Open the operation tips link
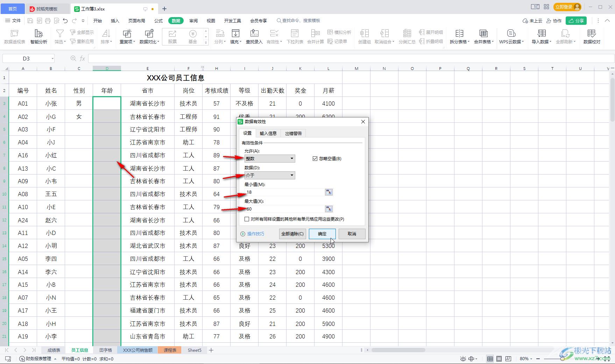 pos(253,234)
